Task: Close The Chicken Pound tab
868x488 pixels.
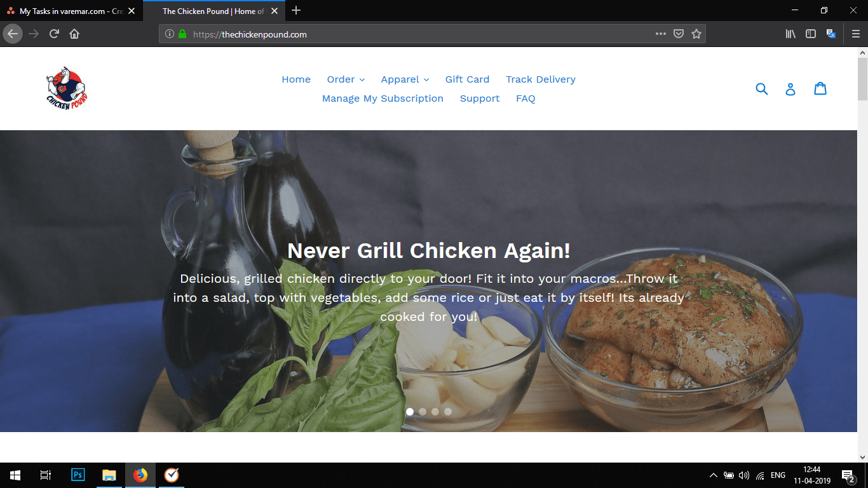Action: pyautogui.click(x=274, y=11)
